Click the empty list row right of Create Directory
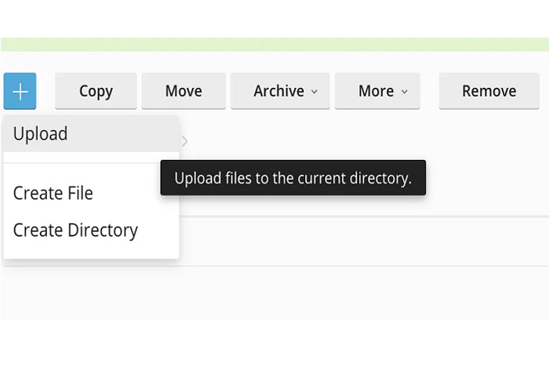The image size is (549, 392). coord(361,241)
